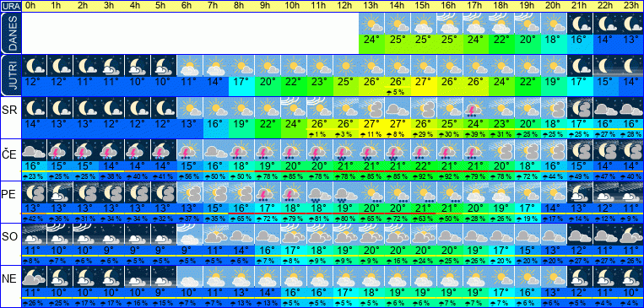Select the SO 6h overcast wind icon
The width and height of the screenshot is (644, 308).
tap(190, 235)
